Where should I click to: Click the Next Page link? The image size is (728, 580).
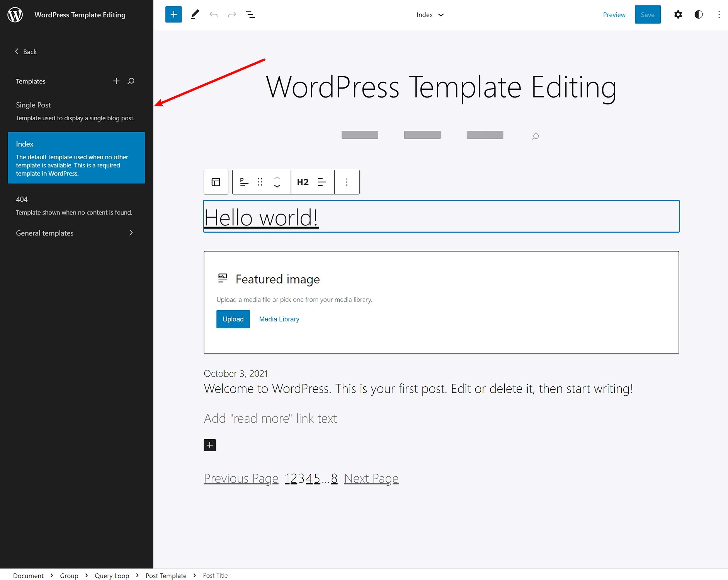371,478
